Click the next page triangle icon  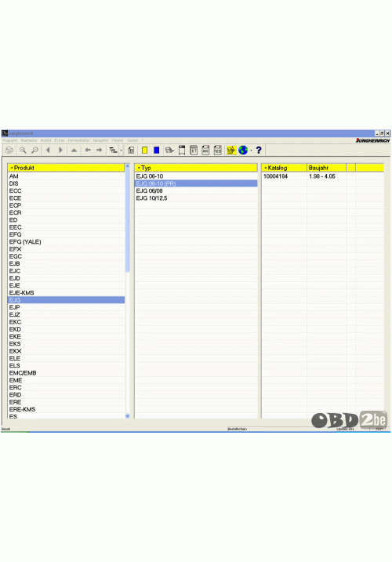(x=60, y=150)
